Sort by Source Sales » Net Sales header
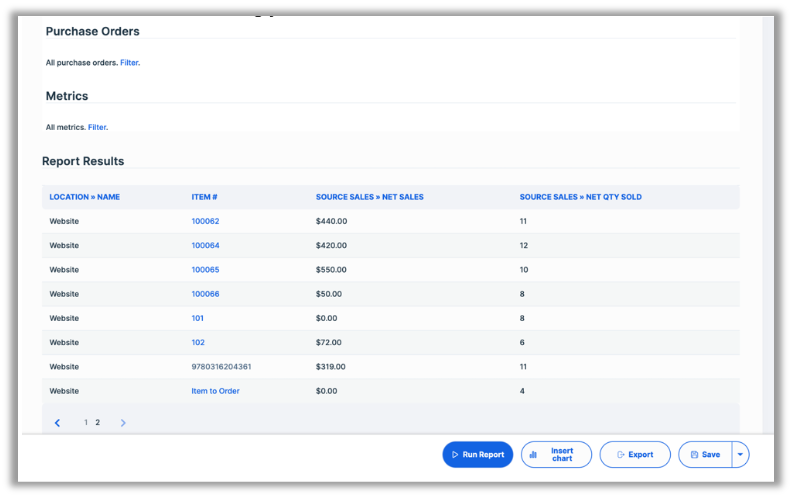792x498 pixels. point(369,197)
